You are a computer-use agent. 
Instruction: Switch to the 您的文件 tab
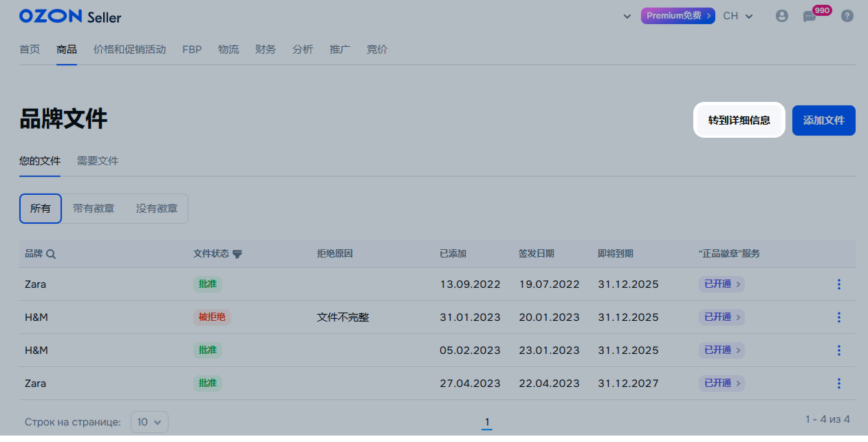[x=40, y=161]
